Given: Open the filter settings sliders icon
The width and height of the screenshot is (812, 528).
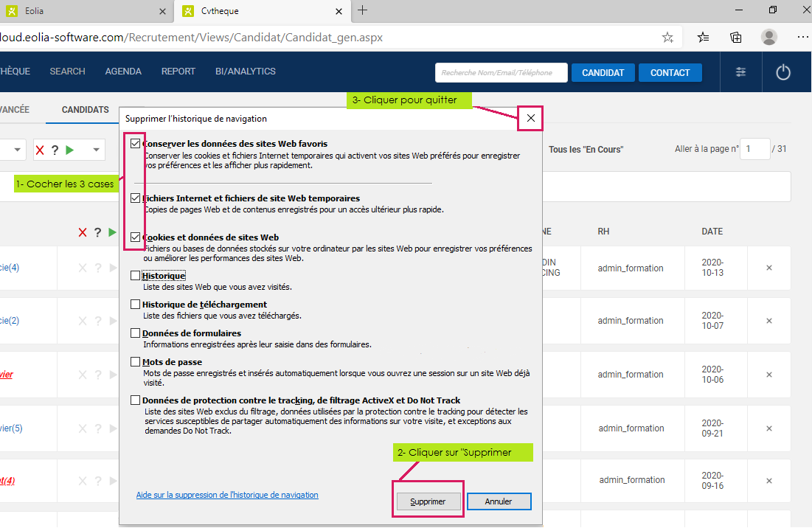Looking at the screenshot, I should click(740, 72).
